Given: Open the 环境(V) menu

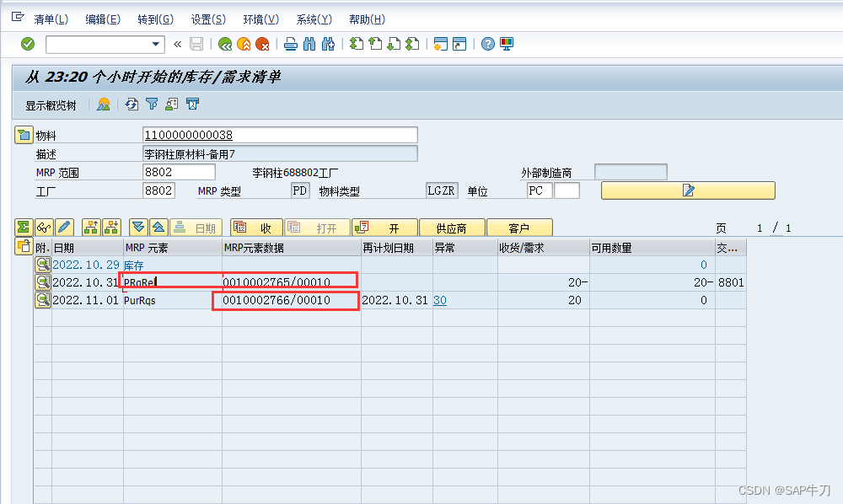Looking at the screenshot, I should (x=260, y=20).
